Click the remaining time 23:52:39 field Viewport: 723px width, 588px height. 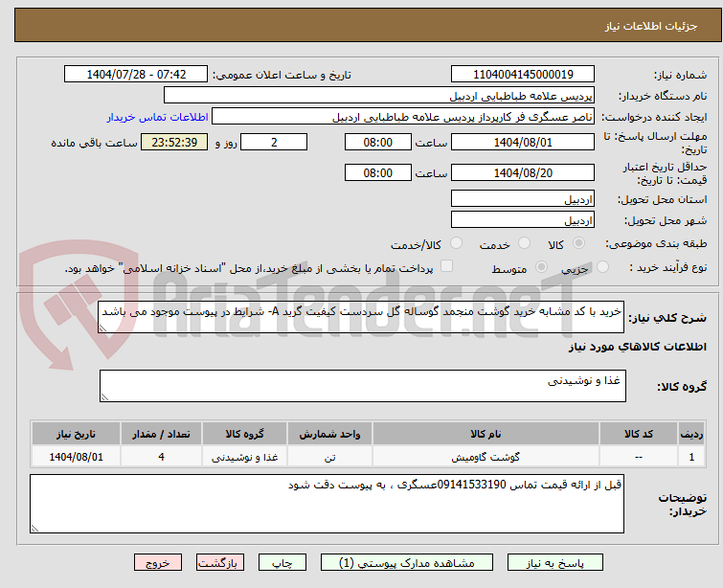[x=174, y=142]
